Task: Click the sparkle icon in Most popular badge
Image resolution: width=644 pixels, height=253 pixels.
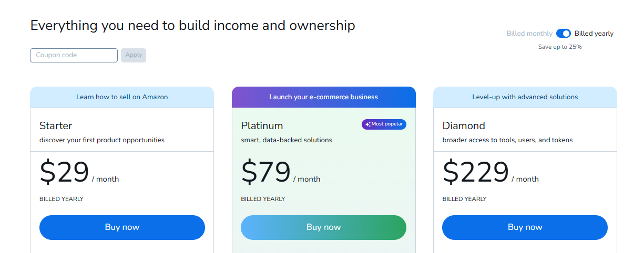Action: point(368,124)
